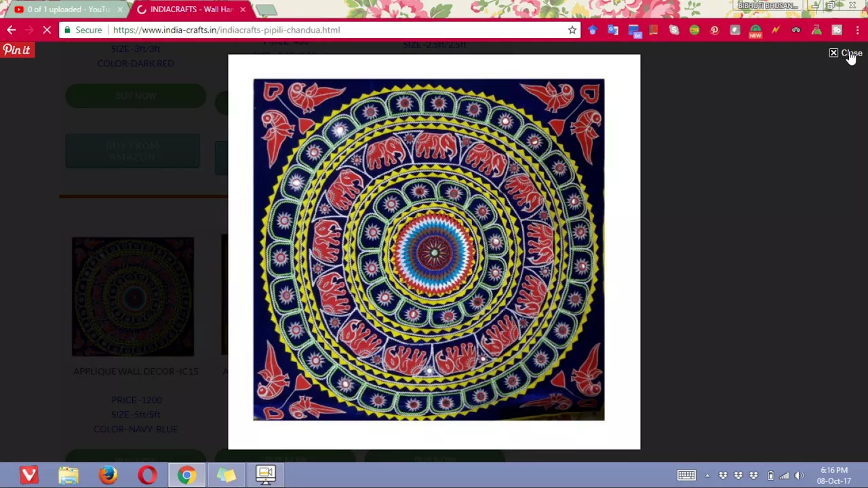
Task: Open the yellow folder app in taskbar
Action: coord(226,475)
